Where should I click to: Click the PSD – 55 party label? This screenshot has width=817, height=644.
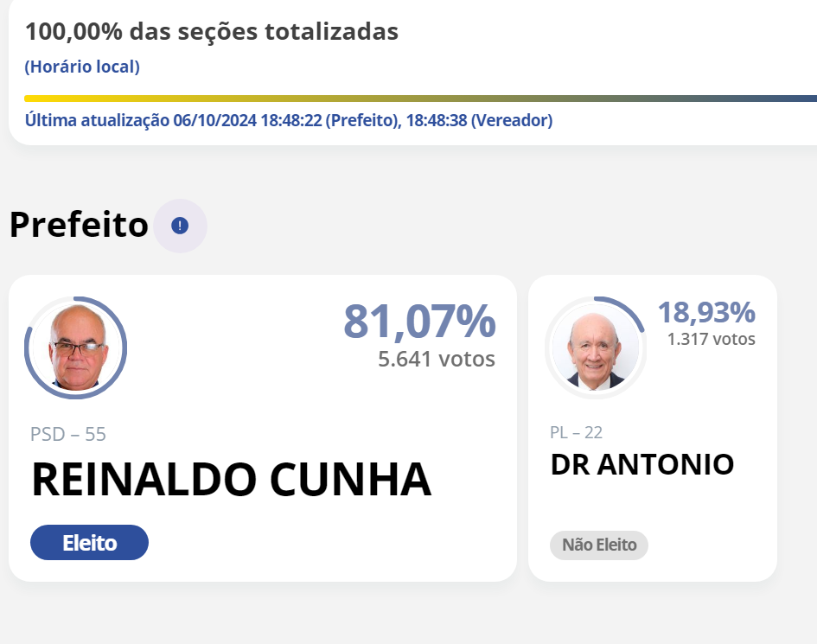[x=68, y=434]
